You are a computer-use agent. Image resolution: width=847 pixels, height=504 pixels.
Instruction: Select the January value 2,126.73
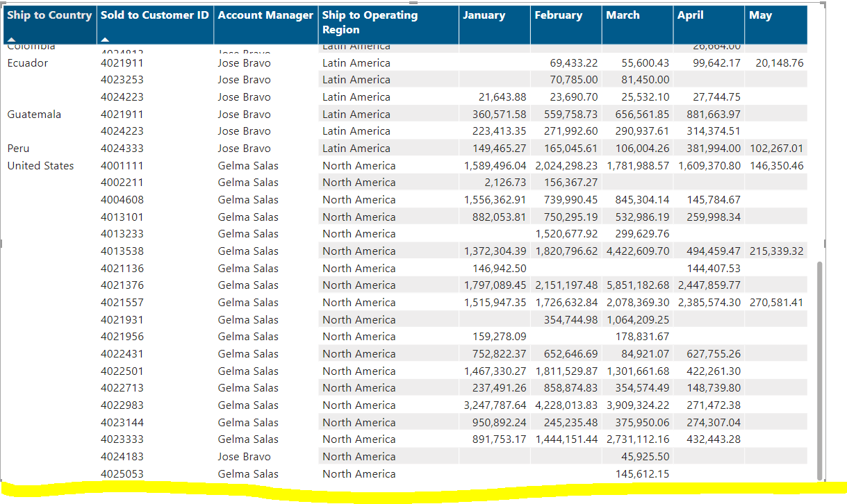506,183
